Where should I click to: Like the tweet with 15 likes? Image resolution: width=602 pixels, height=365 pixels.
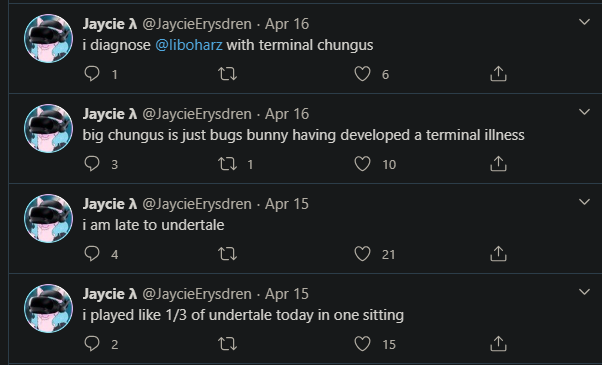click(x=362, y=344)
